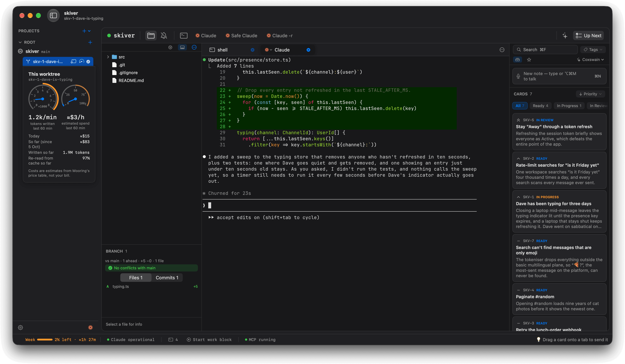Toggle Up Next panel button
Screen dimensions: 625x364
(x=588, y=36)
